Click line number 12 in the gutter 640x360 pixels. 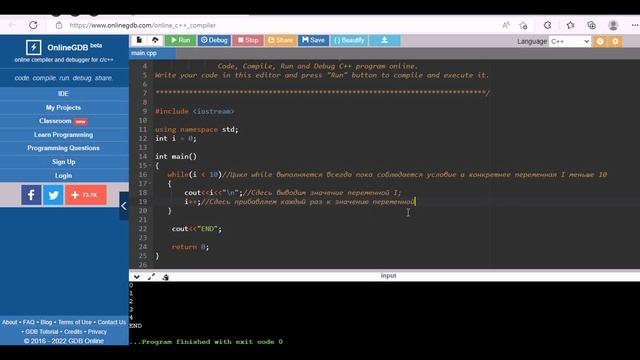[142, 138]
